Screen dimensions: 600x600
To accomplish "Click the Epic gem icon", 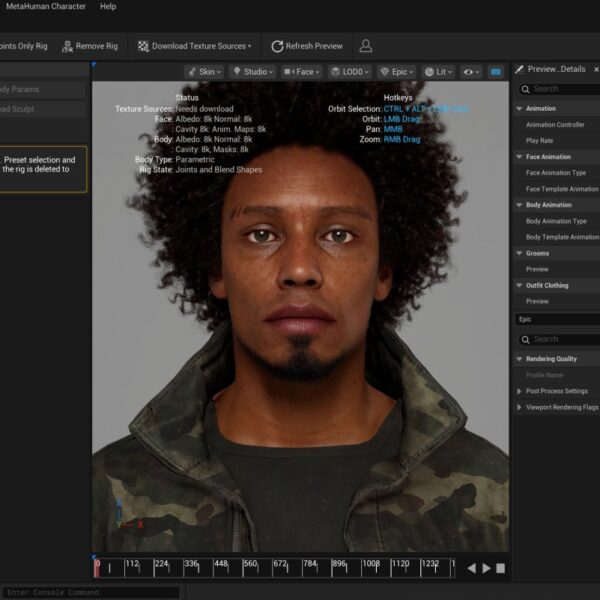I will pyautogui.click(x=385, y=72).
